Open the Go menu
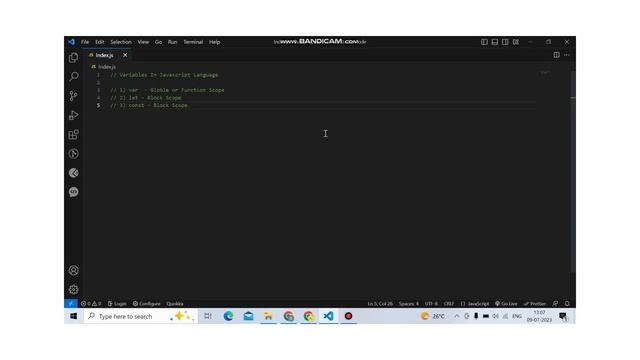 [158, 42]
